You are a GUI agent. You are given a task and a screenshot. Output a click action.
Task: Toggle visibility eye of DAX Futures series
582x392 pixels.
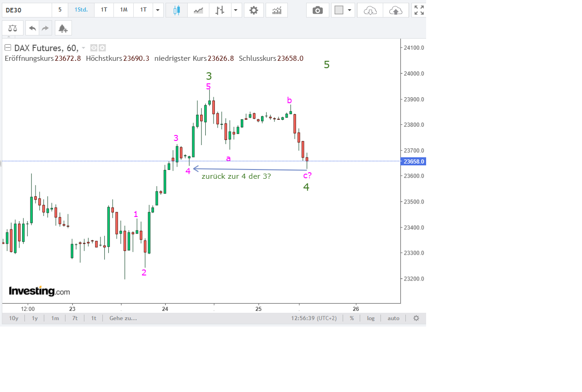click(94, 48)
